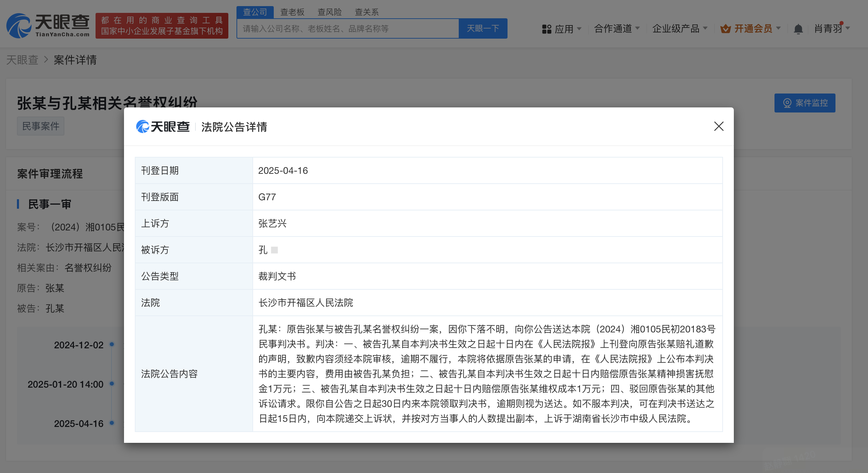Click the 2024-12-02 timeline marker
This screenshot has width=868, height=473.
tap(112, 345)
